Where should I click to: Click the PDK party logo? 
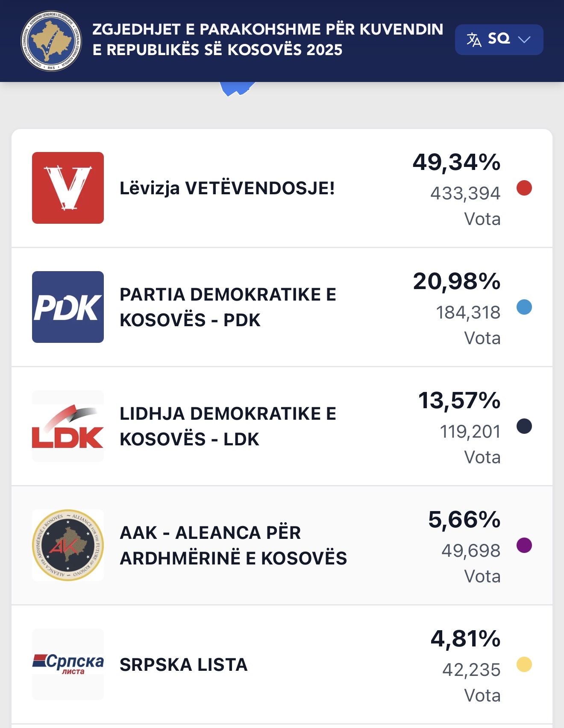pos(68,307)
